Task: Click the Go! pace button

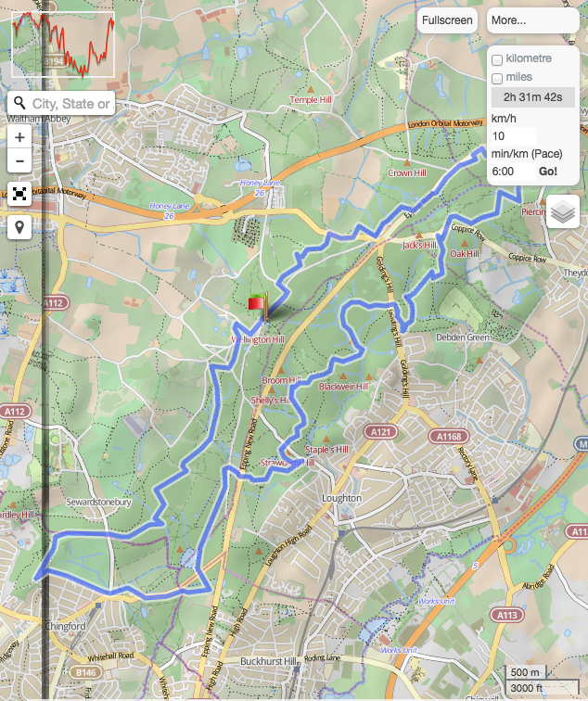Action: point(548,172)
